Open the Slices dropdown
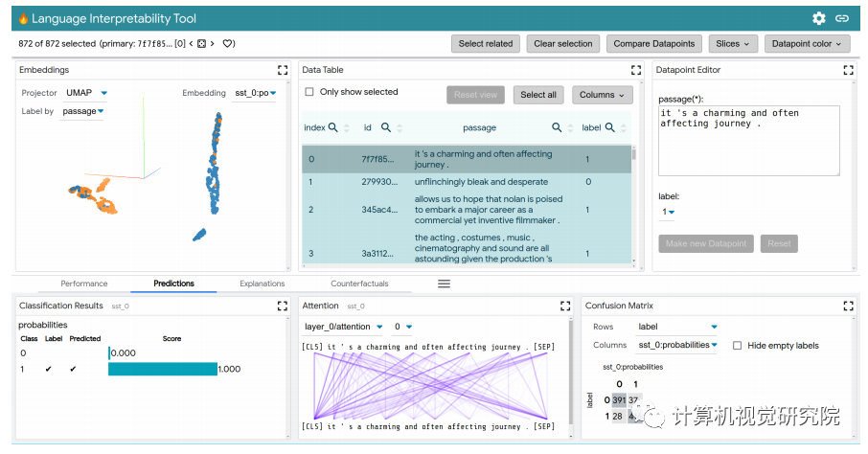This screenshot has width=868, height=454. click(732, 44)
